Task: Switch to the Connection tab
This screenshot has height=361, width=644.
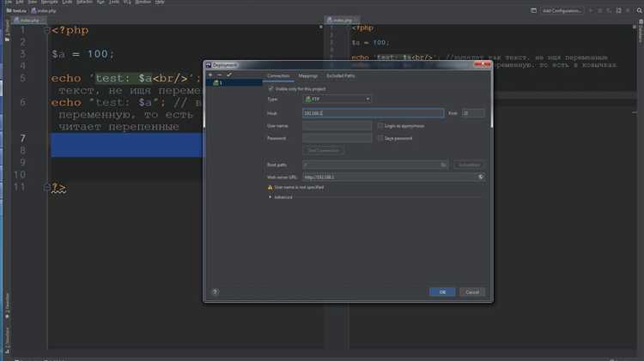Action: (278, 76)
